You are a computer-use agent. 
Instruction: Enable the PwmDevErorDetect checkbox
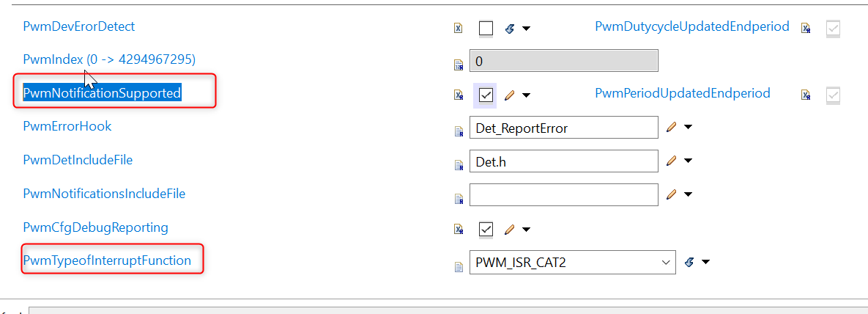pos(486,29)
